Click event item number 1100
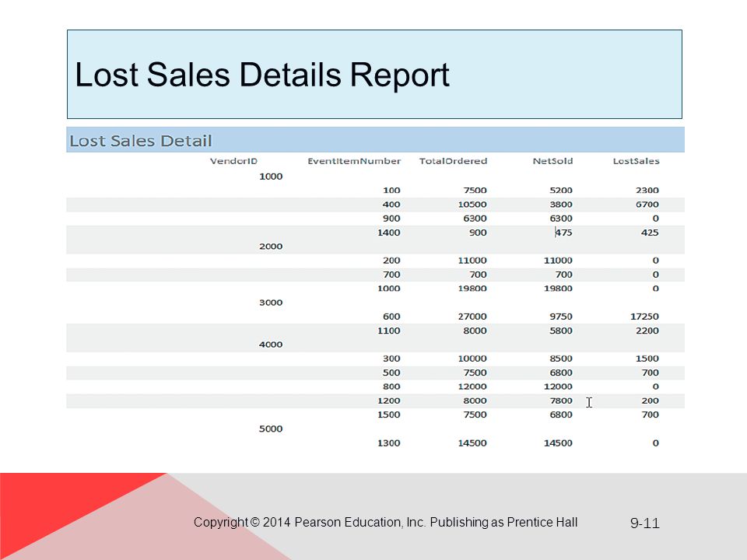Screen dimensions: 747x560 (x=389, y=331)
